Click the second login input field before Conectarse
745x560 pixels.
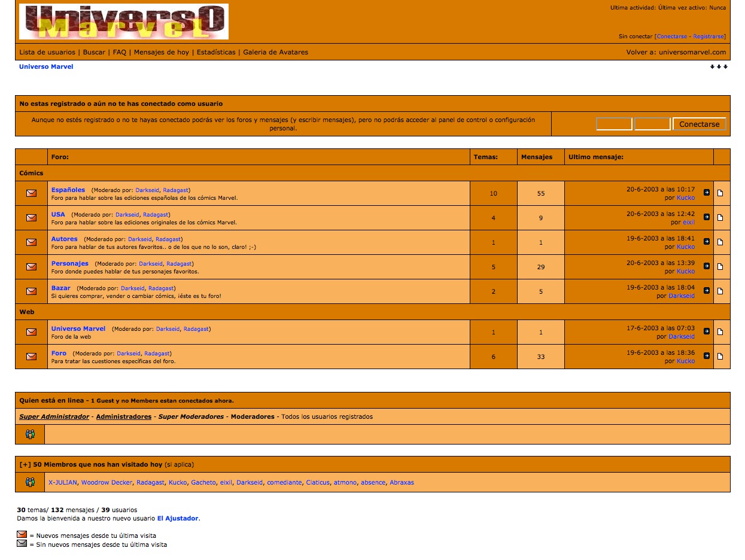(652, 124)
